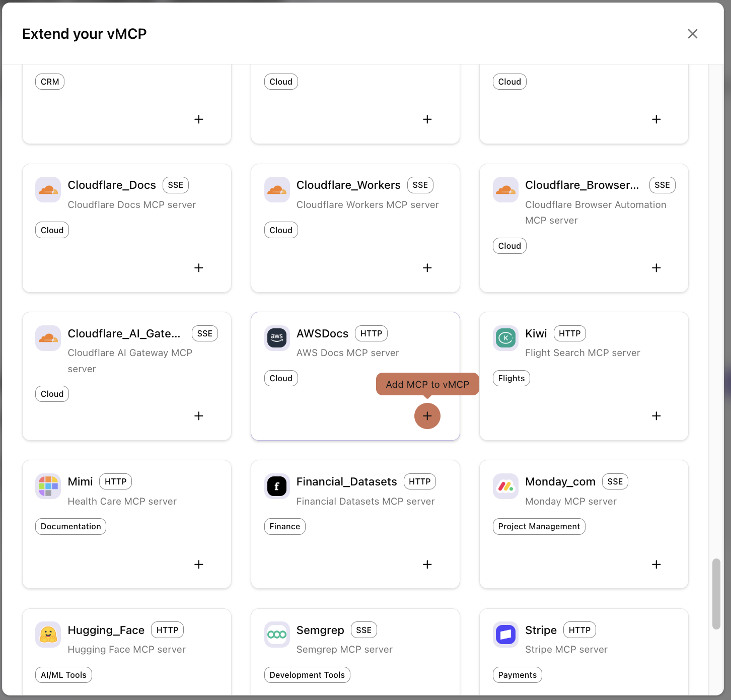
Task: Select the Cloudflare_Docs server icon
Action: pyautogui.click(x=47, y=190)
